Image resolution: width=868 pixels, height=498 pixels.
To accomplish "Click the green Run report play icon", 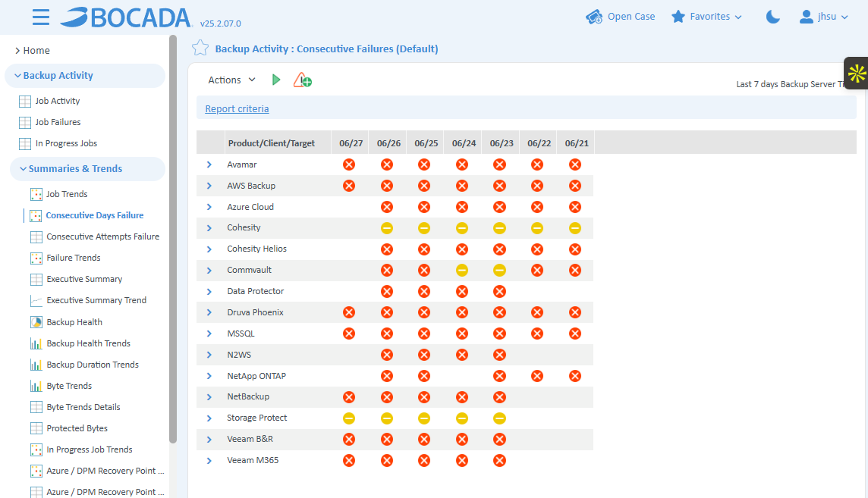I will 276,80.
